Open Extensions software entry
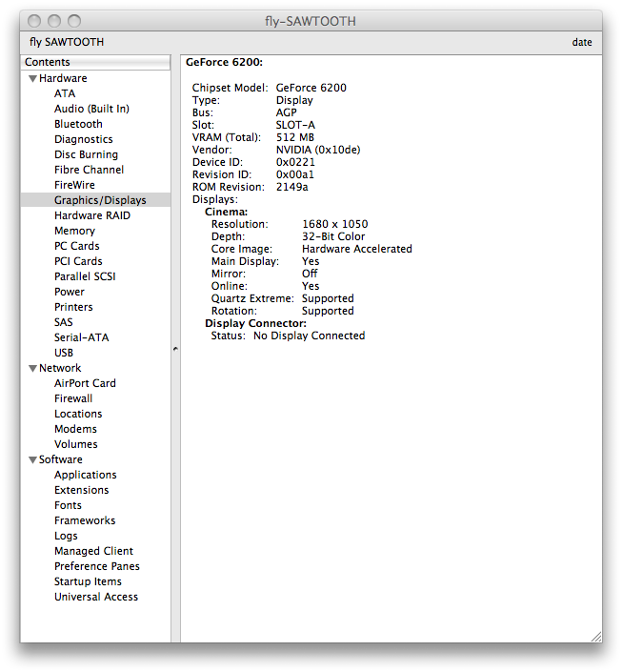Viewport: 622px width, 672px height. coord(81,490)
